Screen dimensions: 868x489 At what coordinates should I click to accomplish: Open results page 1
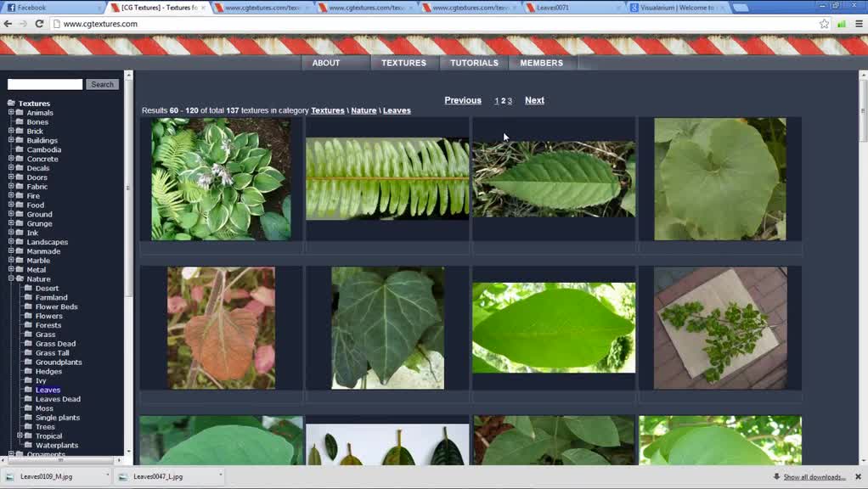tap(497, 101)
